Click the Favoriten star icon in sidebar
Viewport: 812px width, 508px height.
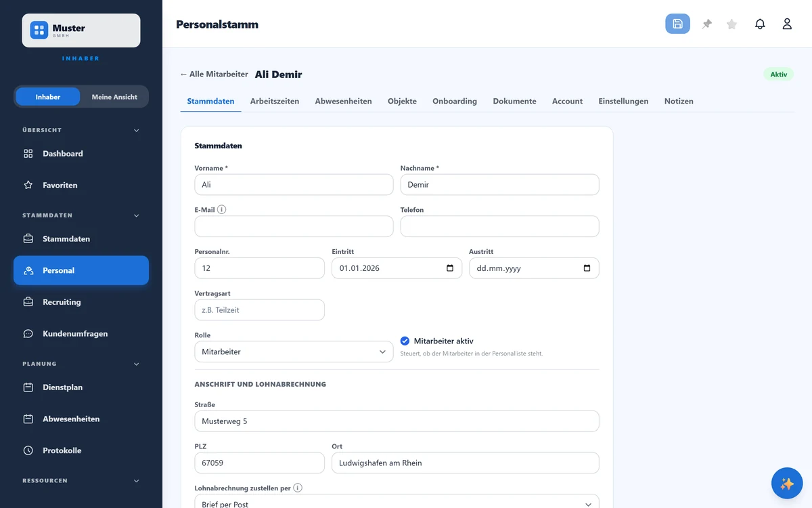tap(28, 185)
